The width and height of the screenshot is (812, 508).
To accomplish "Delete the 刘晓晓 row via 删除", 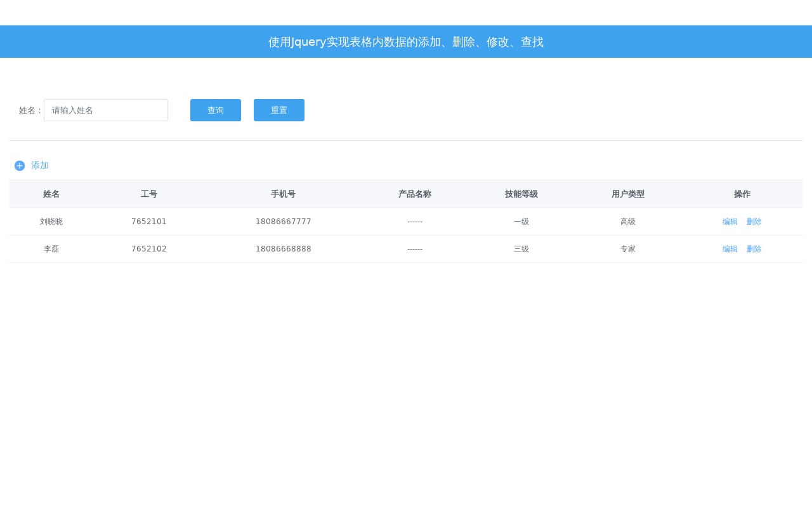I will (x=754, y=222).
